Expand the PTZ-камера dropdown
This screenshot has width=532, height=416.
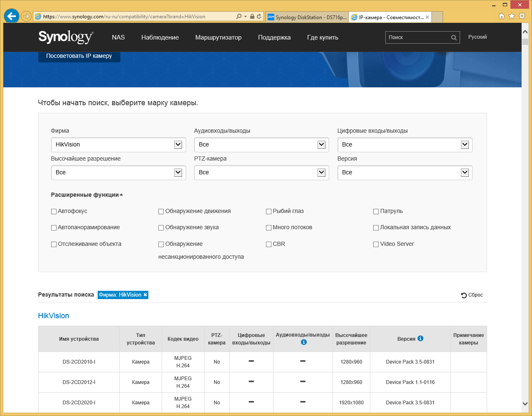[261, 173]
